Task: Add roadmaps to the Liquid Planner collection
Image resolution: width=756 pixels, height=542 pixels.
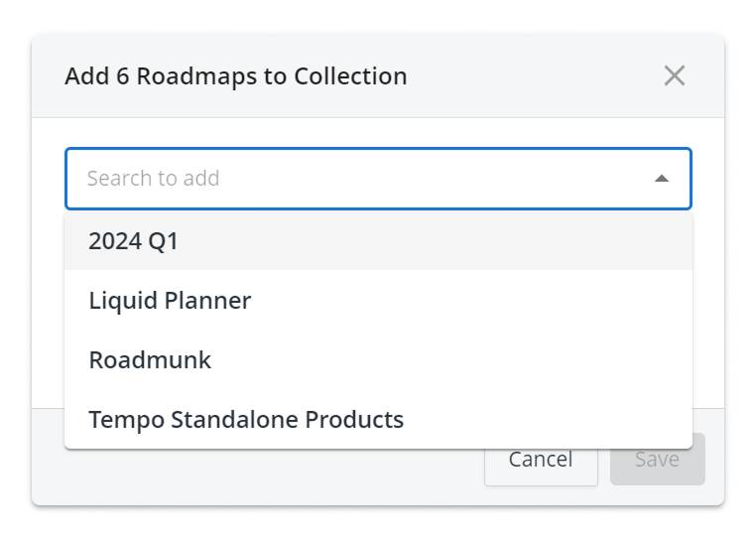Action: [170, 301]
